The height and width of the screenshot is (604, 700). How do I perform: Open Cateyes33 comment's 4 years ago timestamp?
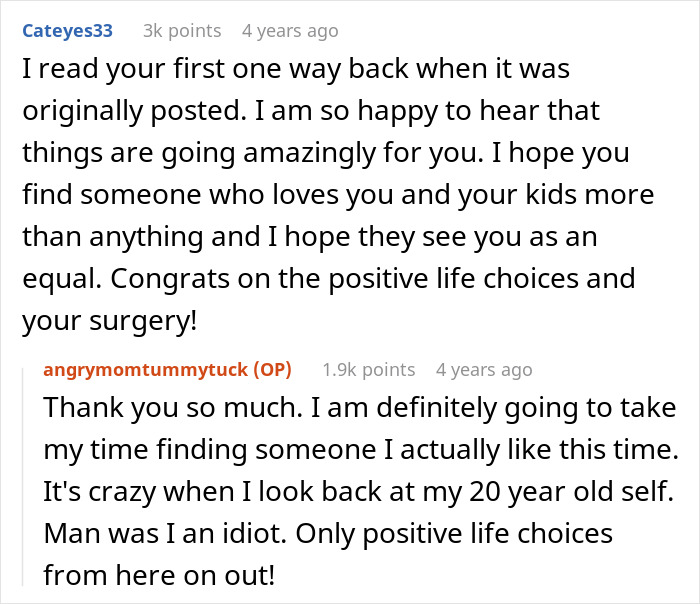click(290, 31)
